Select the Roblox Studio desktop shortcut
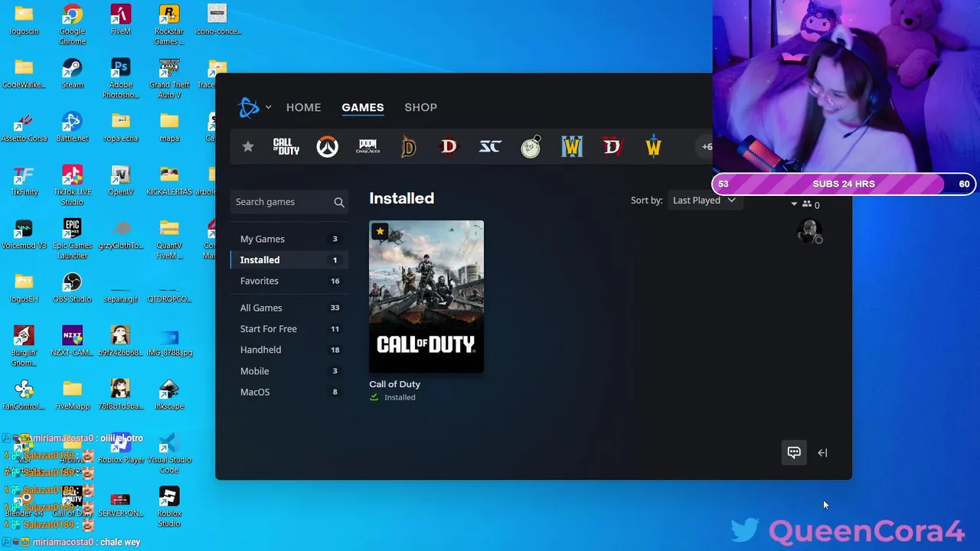This screenshot has height=551, width=980. (169, 507)
